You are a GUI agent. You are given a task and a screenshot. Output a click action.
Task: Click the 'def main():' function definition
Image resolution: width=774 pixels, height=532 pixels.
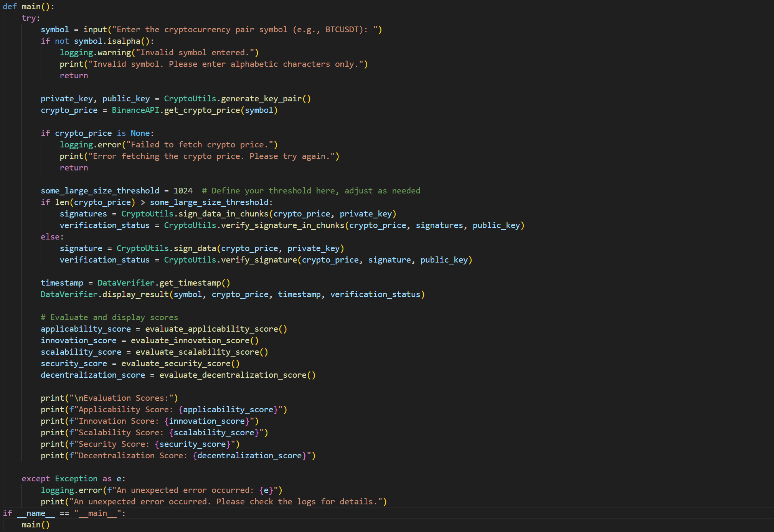28,7
